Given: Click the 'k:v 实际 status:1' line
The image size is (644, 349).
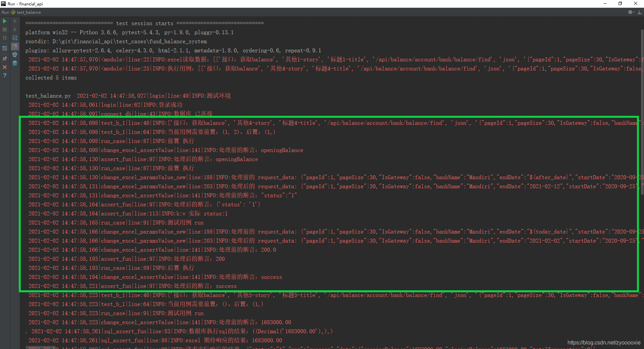Looking at the screenshot, I should tap(128, 214).
